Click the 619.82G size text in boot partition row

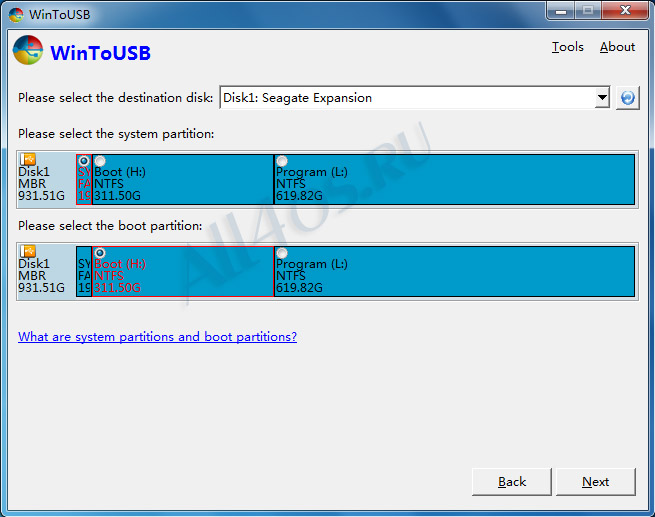(299, 287)
